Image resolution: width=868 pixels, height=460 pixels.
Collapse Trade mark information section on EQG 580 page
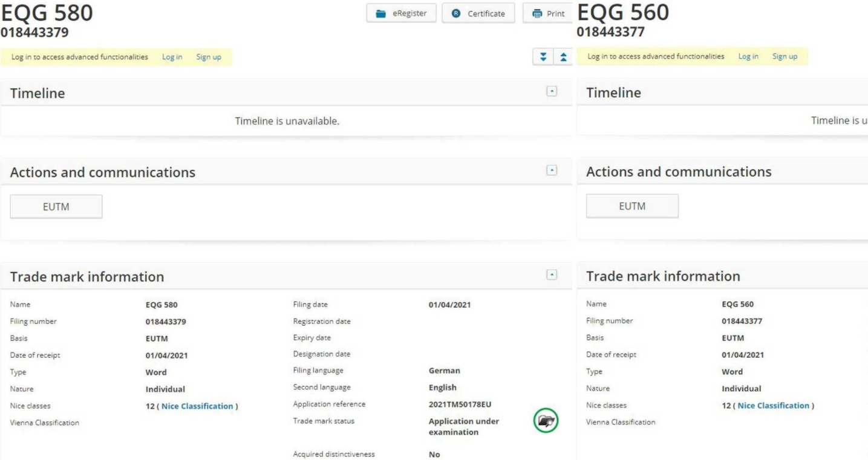pyautogui.click(x=551, y=274)
